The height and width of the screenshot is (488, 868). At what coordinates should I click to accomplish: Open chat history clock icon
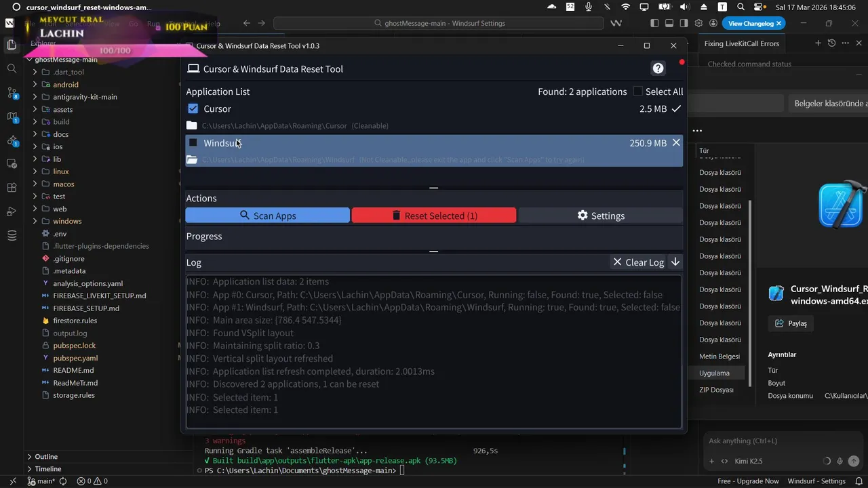831,43
